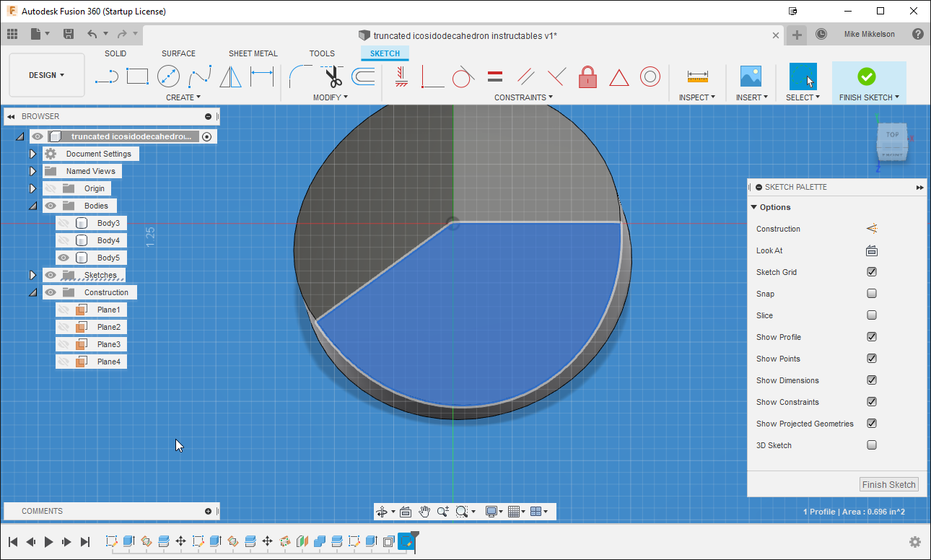Apply the Equal constraint
This screenshot has height=560, width=931.
(x=495, y=75)
